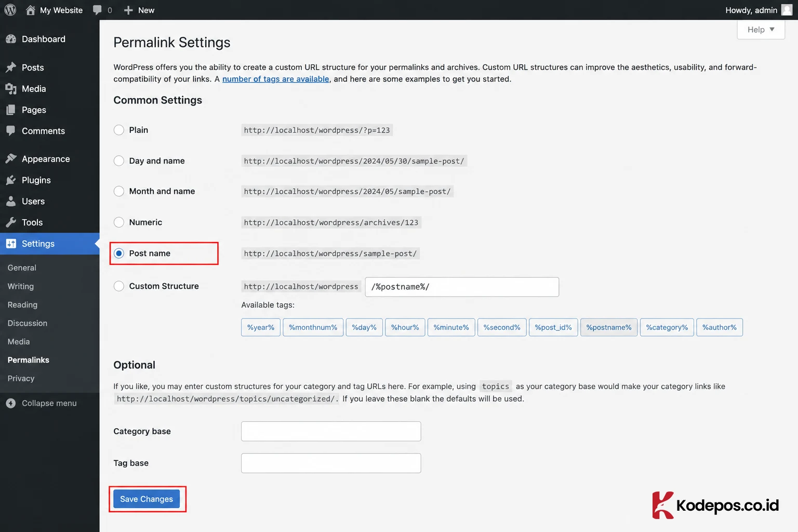Select the Custom Structure option
The height and width of the screenshot is (532, 798).
point(119,286)
